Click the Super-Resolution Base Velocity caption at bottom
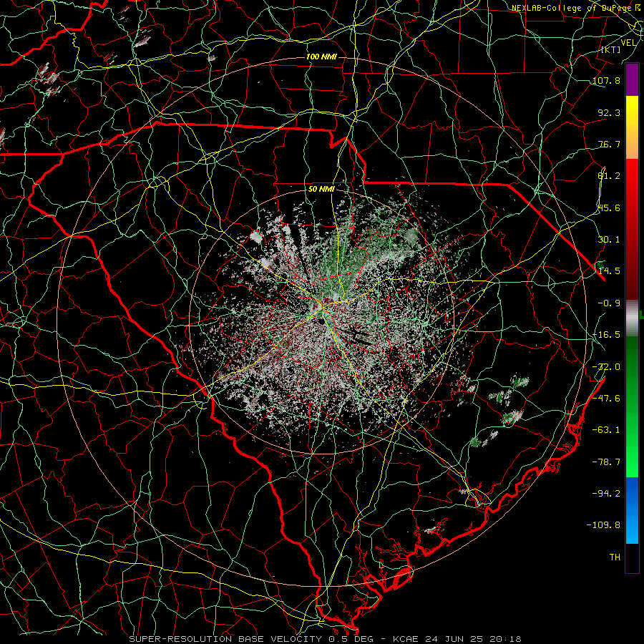Viewport: 644px width, 644px height. coord(325,639)
